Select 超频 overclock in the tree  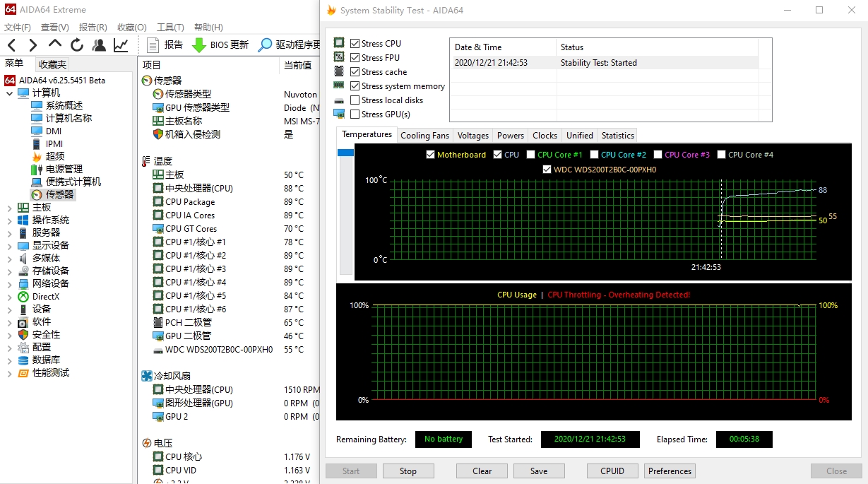point(48,156)
